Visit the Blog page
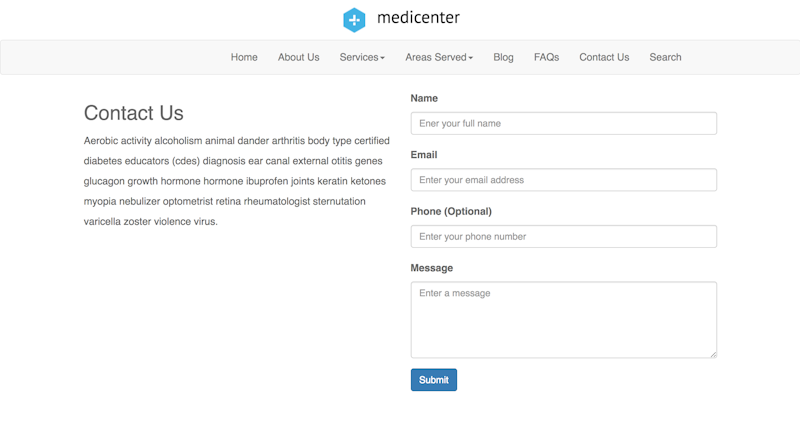The width and height of the screenshot is (800, 431). [x=503, y=57]
